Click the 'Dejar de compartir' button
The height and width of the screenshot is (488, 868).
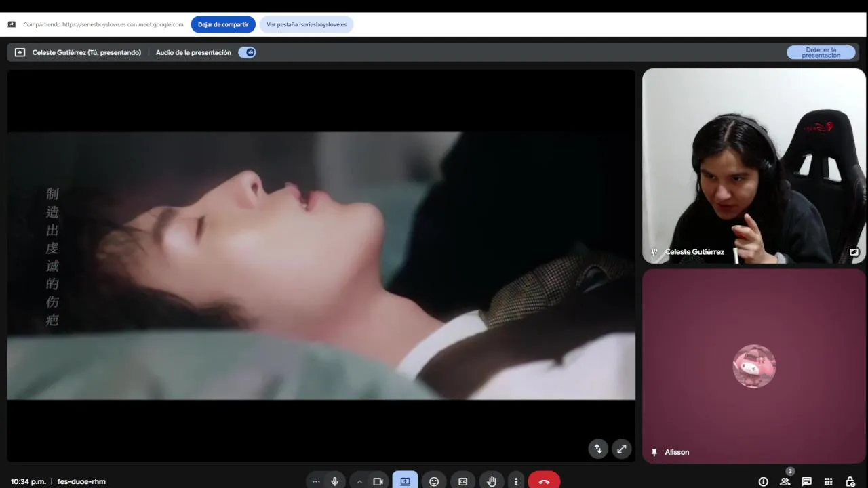click(223, 24)
